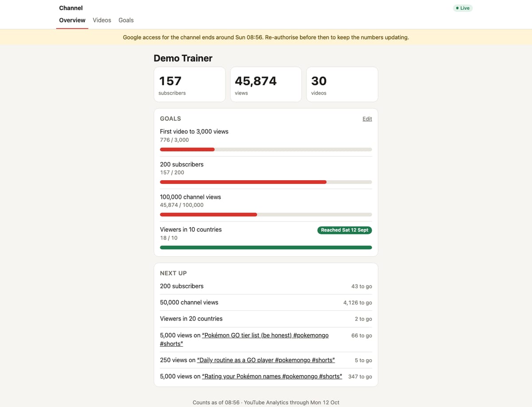The height and width of the screenshot is (407, 532).
Task: Click the Reached Sat 12 Sept badge
Action: pos(344,230)
